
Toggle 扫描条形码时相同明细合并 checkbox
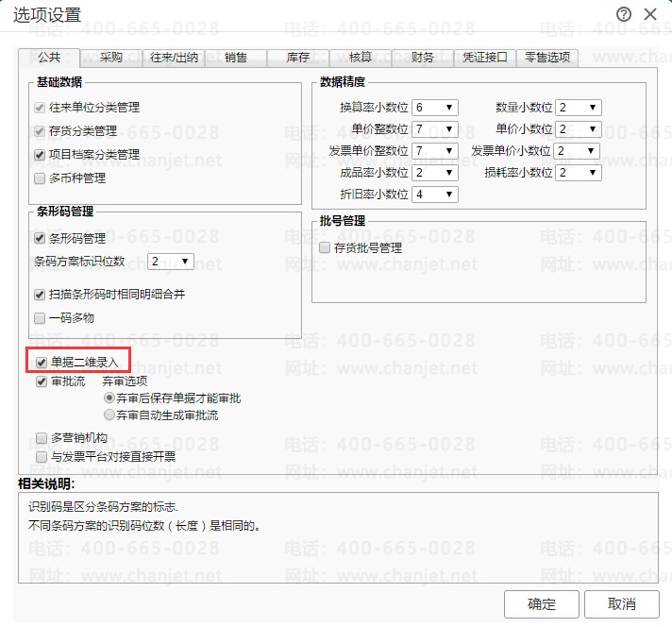(x=40, y=295)
